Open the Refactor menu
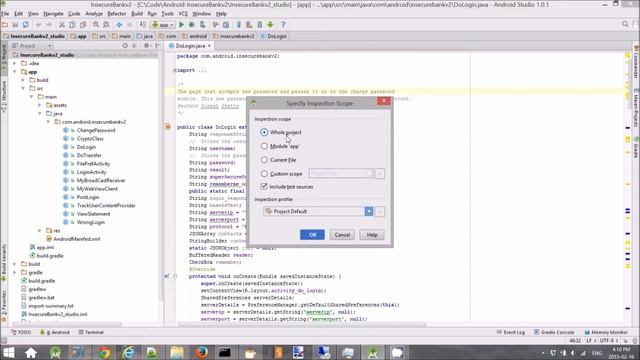This screenshot has width=640, height=360. 117,14
